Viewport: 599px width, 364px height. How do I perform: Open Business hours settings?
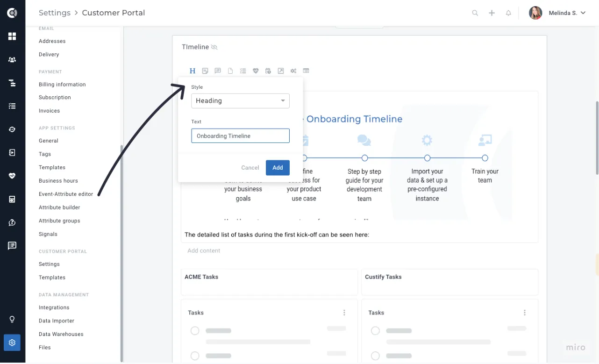[58, 181]
